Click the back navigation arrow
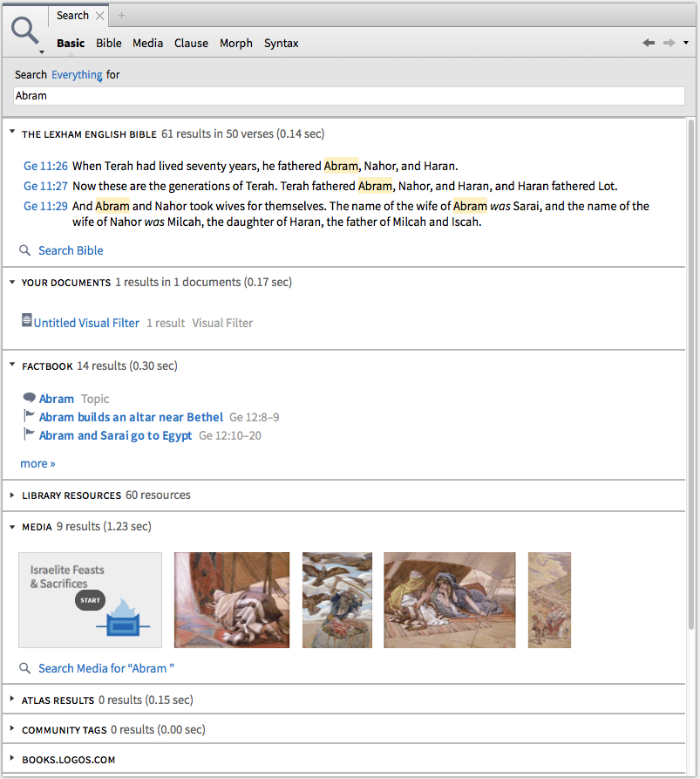 point(648,43)
